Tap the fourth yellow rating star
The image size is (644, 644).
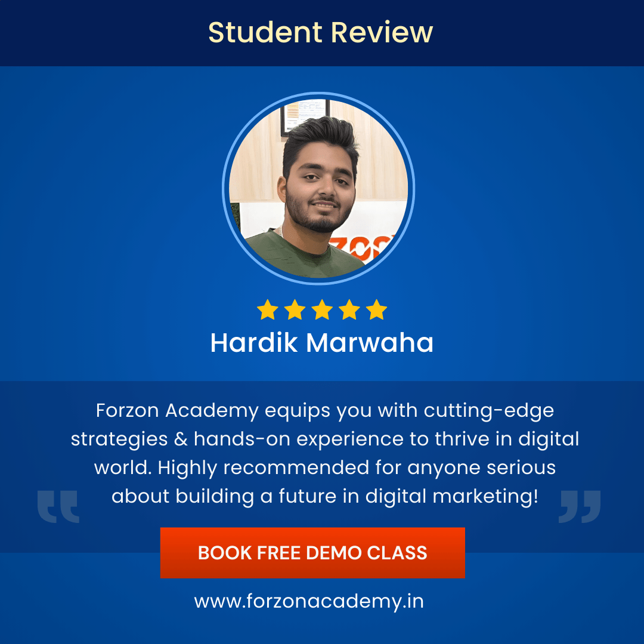pos(349,309)
